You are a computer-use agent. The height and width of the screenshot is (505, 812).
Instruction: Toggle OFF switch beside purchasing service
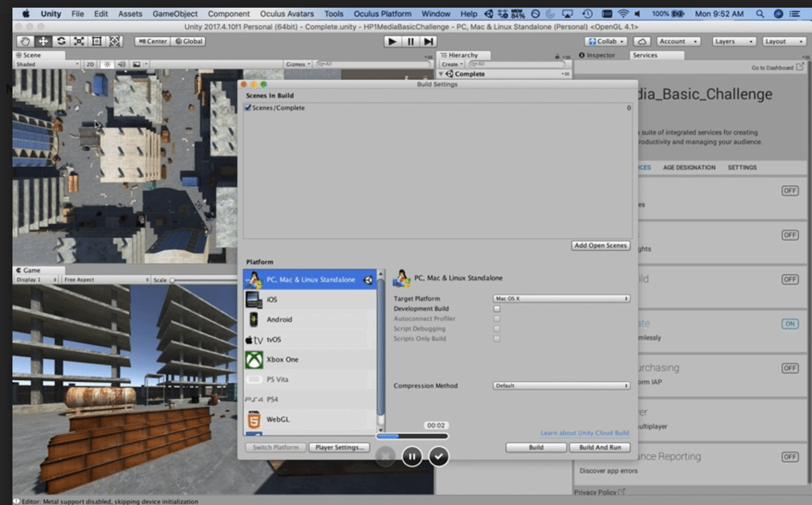pyautogui.click(x=790, y=368)
